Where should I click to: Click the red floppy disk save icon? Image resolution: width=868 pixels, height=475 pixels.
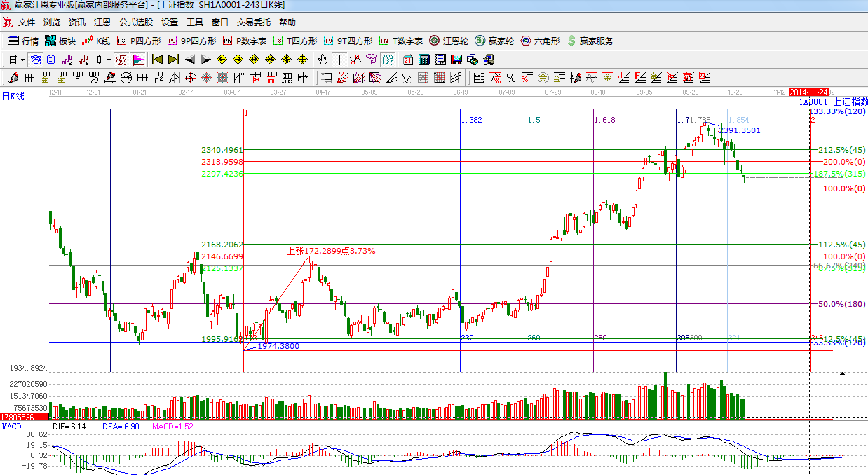tap(456, 60)
